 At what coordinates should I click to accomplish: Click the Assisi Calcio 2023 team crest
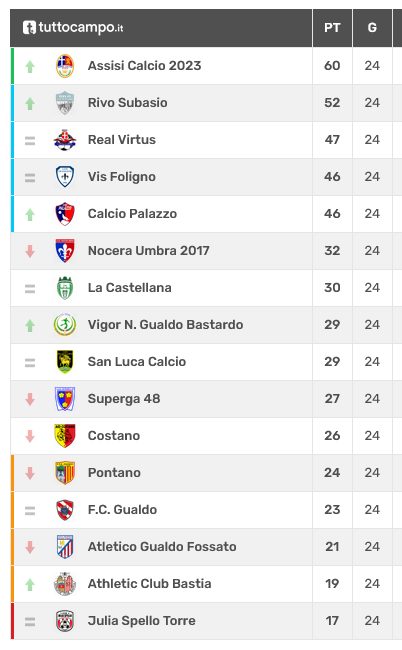(x=65, y=65)
